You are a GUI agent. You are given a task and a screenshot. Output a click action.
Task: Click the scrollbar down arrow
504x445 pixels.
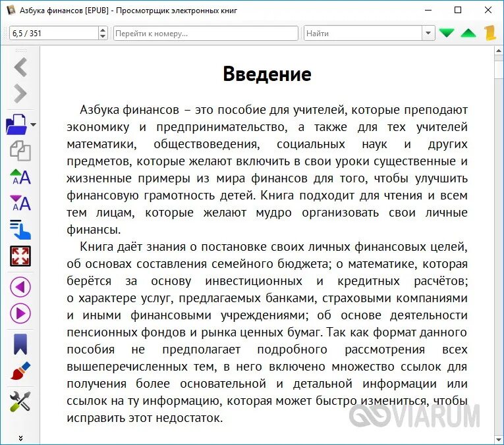coord(499,439)
